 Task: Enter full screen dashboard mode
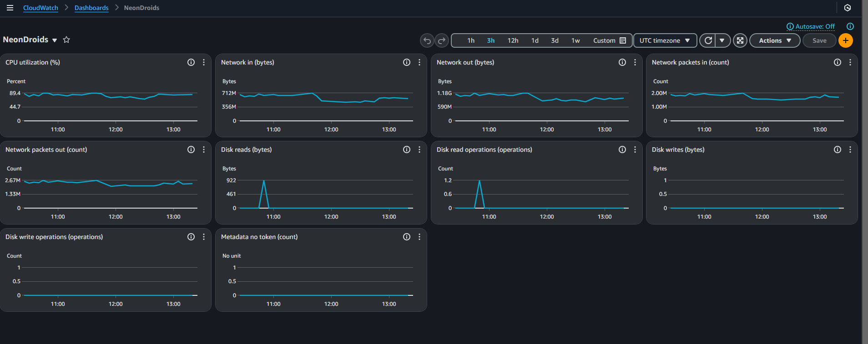[740, 40]
